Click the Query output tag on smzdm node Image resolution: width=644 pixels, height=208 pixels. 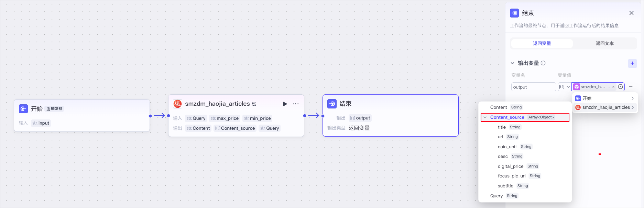(x=270, y=128)
